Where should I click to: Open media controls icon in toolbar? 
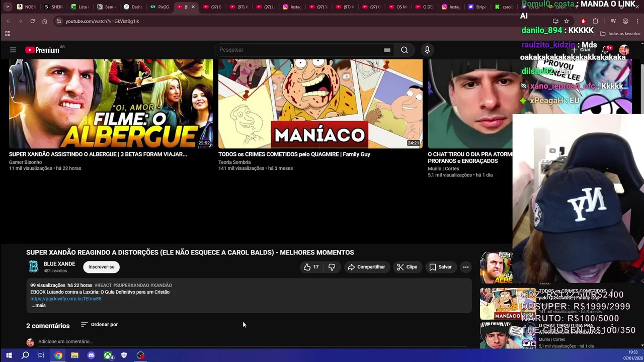point(613,21)
